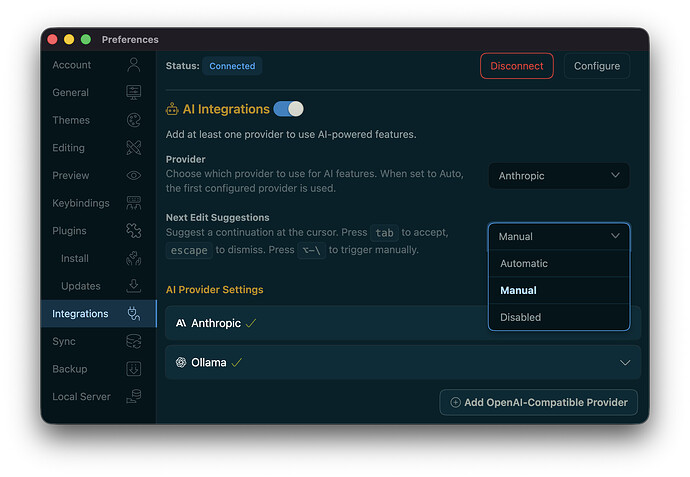This screenshot has height=477, width=690.
Task: Choose the bold Manual option in the list
Action: 559,290
